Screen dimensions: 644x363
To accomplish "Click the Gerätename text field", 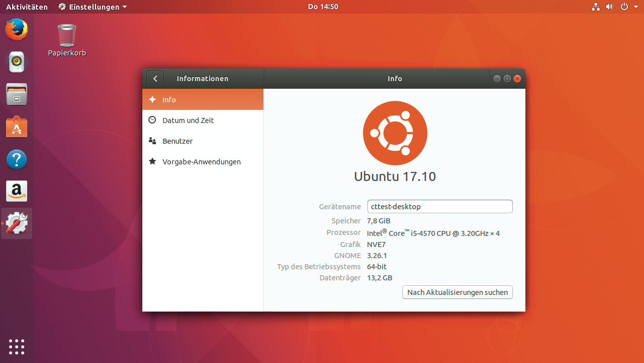I will [x=440, y=206].
